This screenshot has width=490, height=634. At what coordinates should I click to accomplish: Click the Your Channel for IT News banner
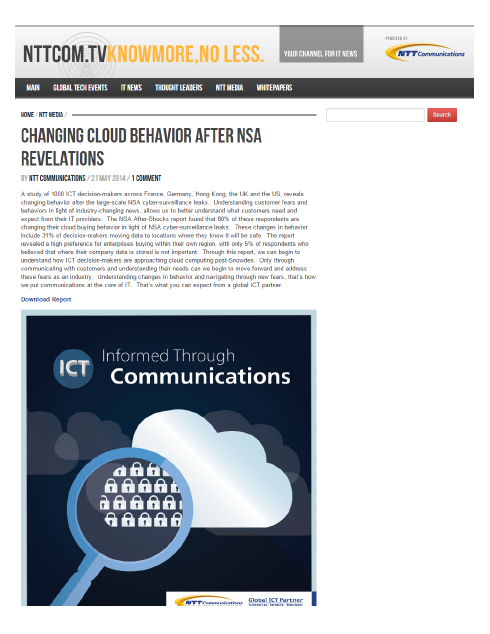click(321, 44)
